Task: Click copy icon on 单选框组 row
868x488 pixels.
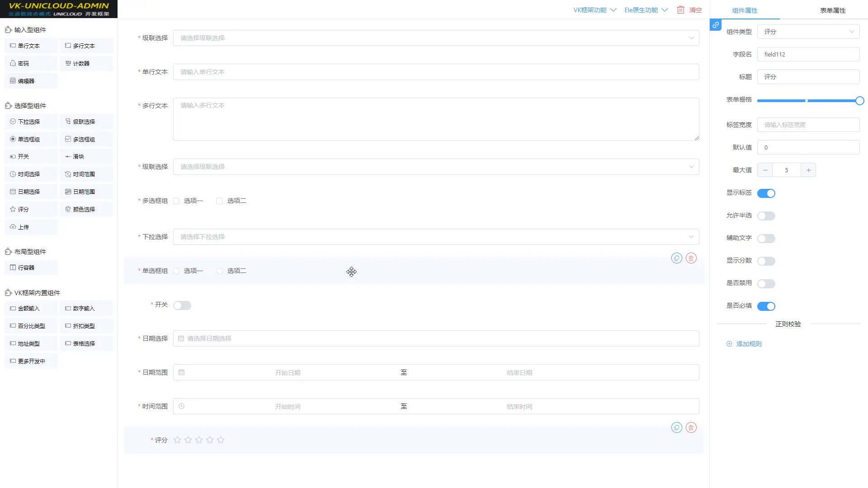Action: [676, 258]
